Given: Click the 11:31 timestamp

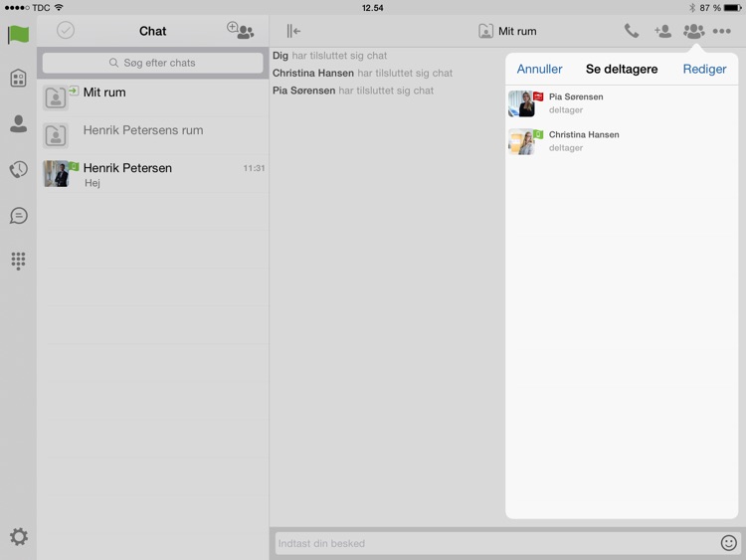Looking at the screenshot, I should pos(254,168).
